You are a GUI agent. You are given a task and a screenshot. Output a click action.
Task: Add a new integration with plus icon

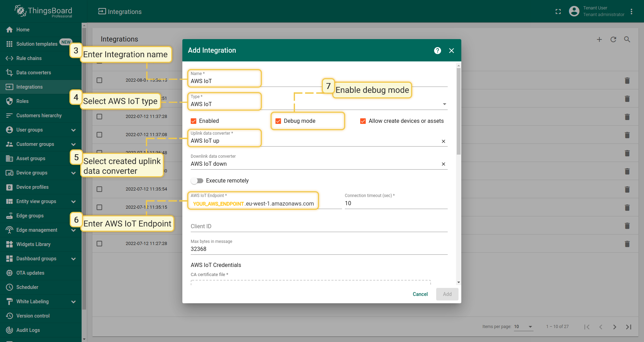[599, 39]
